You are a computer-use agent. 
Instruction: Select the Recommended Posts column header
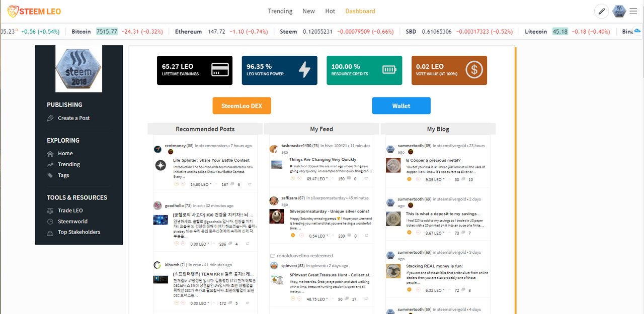(205, 129)
